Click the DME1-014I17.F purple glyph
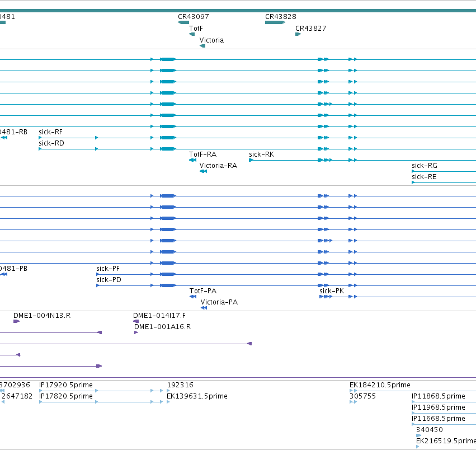476x450 pixels. 136,321
